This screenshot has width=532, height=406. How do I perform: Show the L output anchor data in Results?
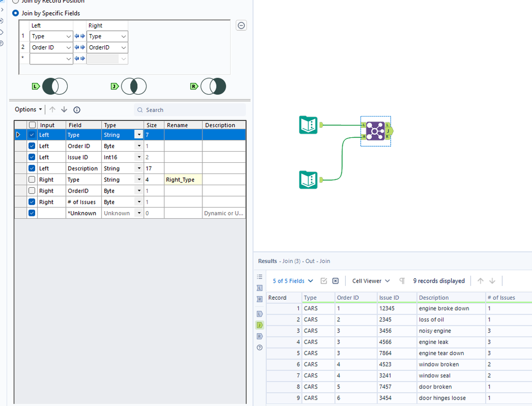[x=260, y=314]
